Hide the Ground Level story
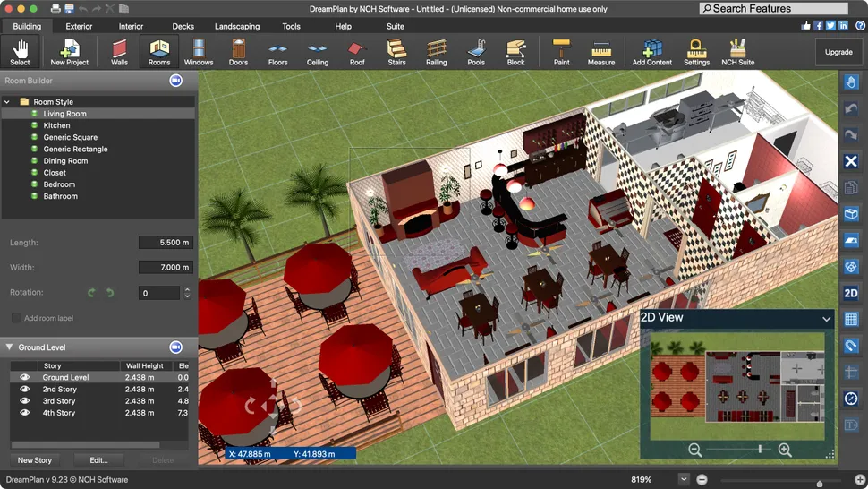The height and width of the screenshot is (489, 868). coord(25,378)
